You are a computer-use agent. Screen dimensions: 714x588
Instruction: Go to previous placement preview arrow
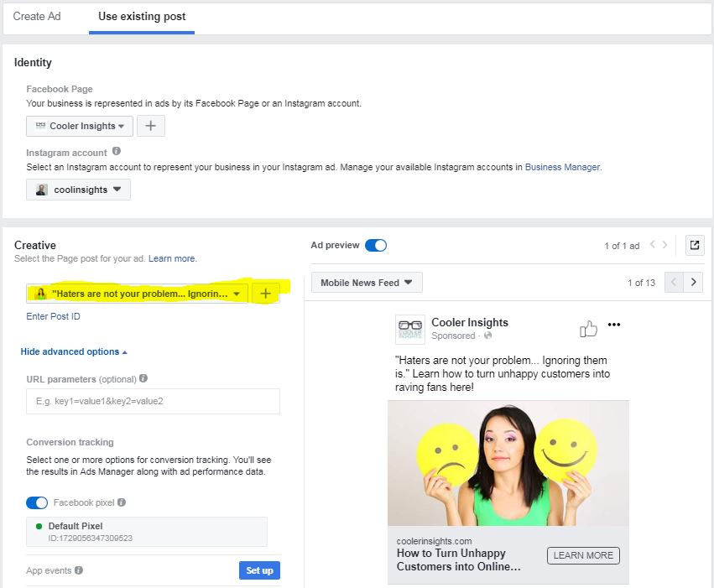tap(674, 282)
